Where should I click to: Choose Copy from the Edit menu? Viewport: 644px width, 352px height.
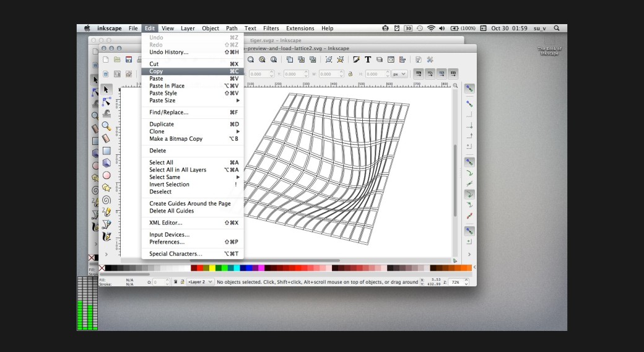192,71
